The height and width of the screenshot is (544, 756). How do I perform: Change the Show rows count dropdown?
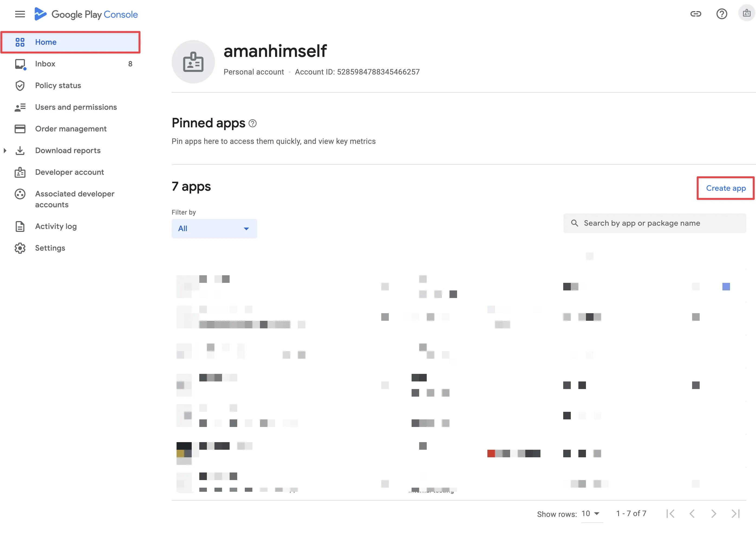[591, 514]
